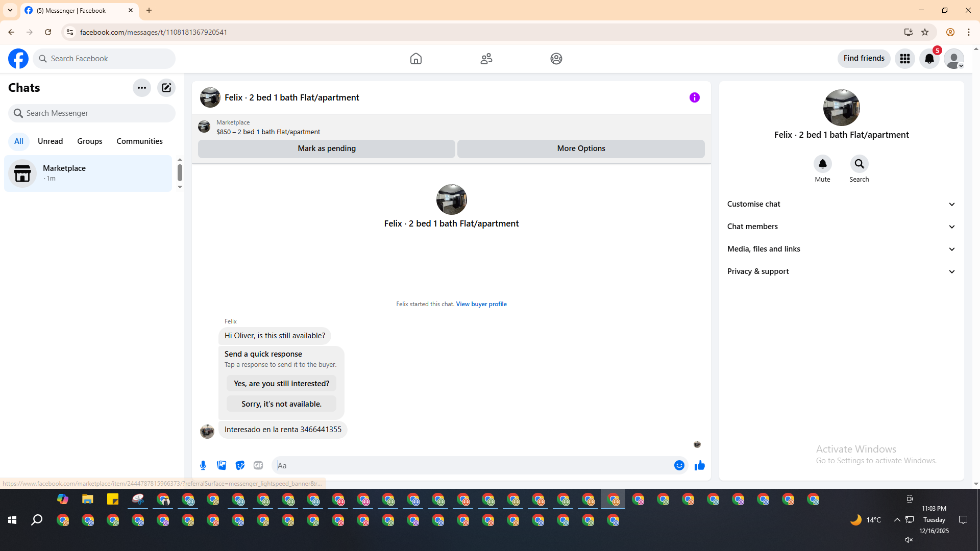Reload the page in Chrome
The image size is (980, 551).
(x=48, y=32)
